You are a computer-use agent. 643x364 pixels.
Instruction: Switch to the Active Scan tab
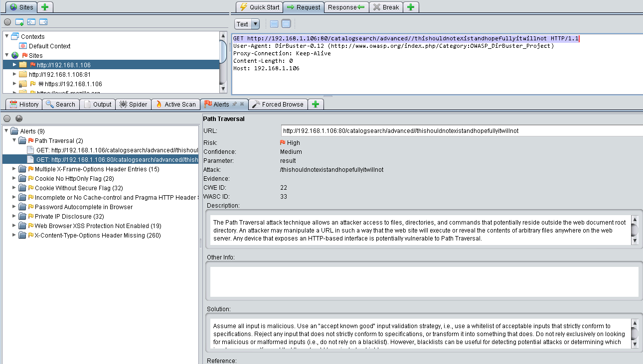175,104
